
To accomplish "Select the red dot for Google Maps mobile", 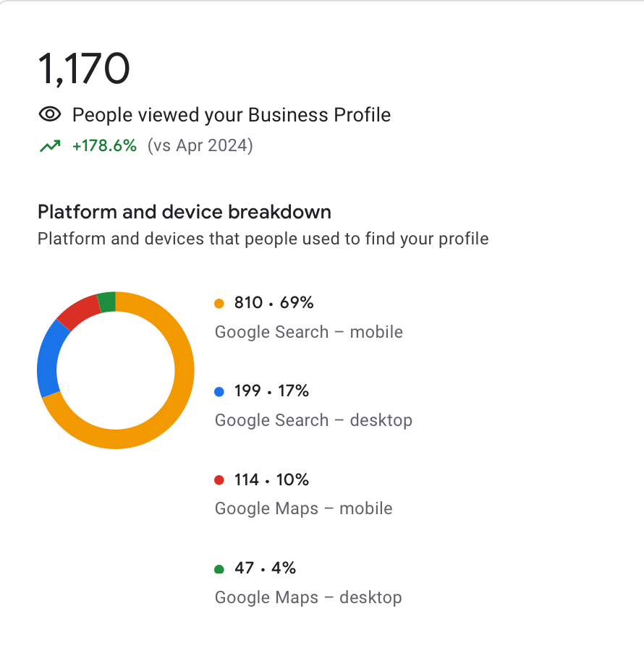I will point(219,480).
